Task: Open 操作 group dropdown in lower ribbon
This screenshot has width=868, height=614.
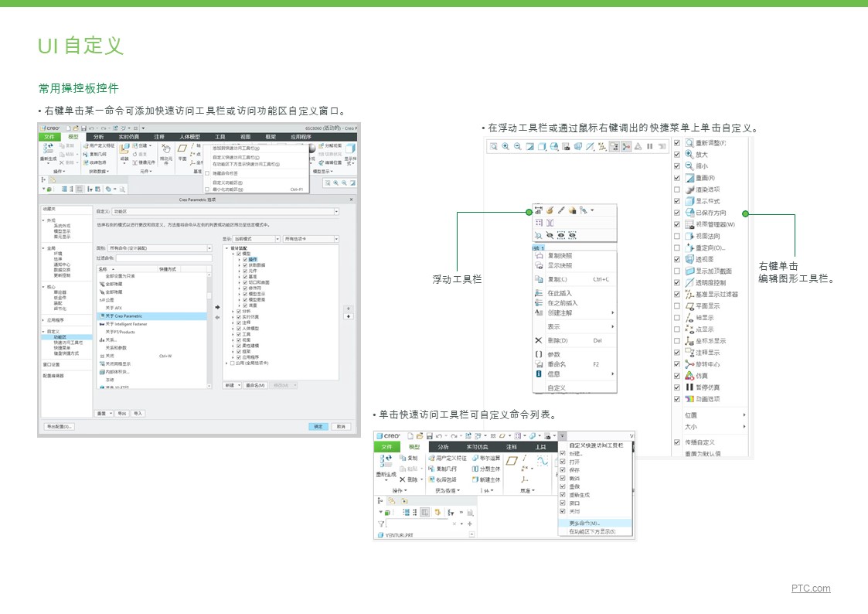Action: pos(400,490)
